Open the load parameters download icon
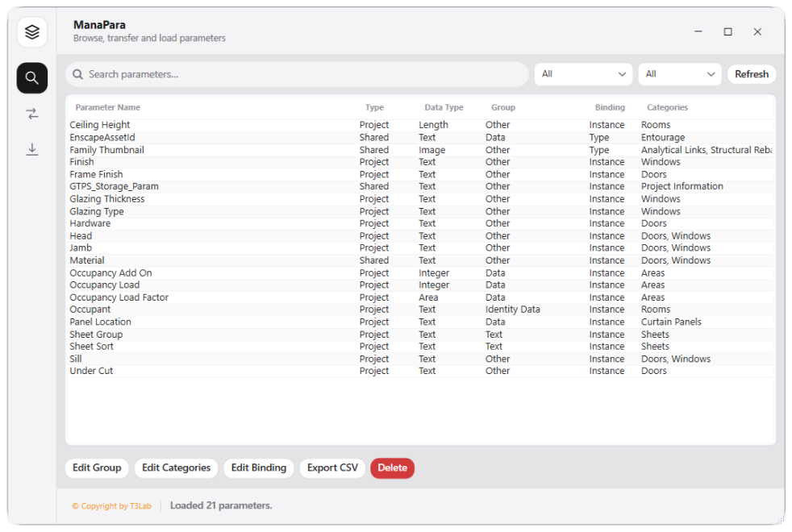This screenshot has height=532, width=792. [31, 149]
